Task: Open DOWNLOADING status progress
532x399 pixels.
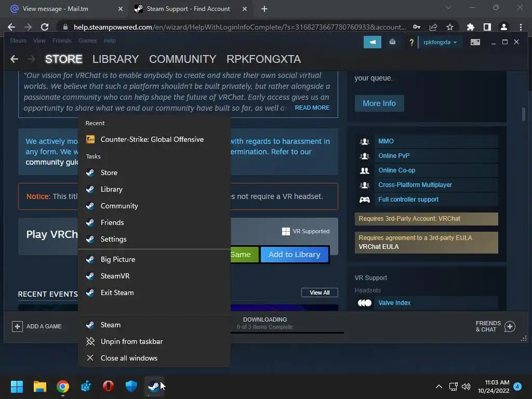Action: coord(265,323)
